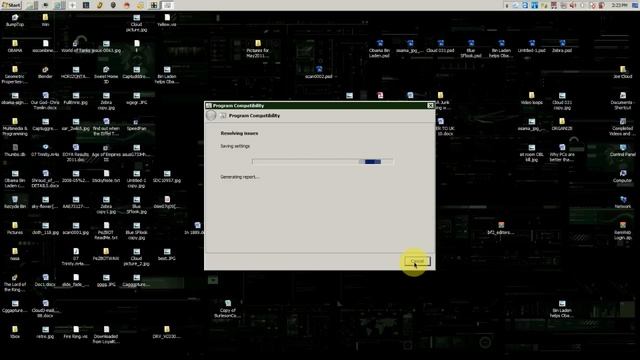Select the Completed Videos shortcut icon
Screen dimensions: 640x360
[x=622, y=127]
